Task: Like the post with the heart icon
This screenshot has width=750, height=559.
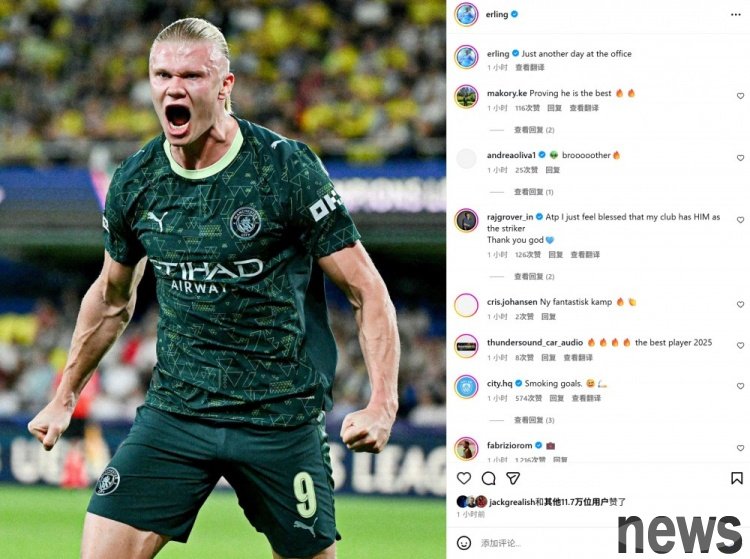Action: (x=463, y=478)
